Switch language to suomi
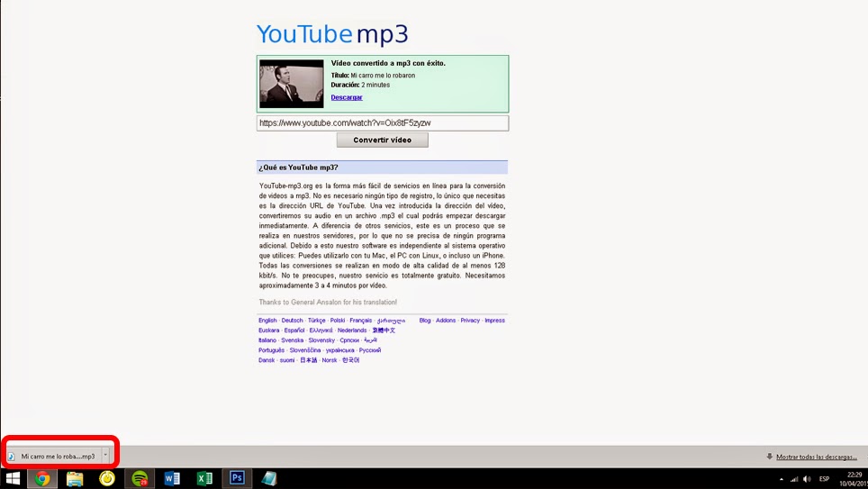Image resolution: width=868 pixels, height=489 pixels. pyautogui.click(x=287, y=360)
